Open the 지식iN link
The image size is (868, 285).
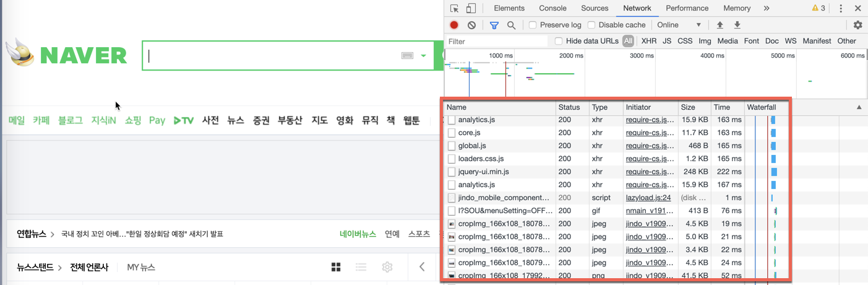click(x=103, y=120)
